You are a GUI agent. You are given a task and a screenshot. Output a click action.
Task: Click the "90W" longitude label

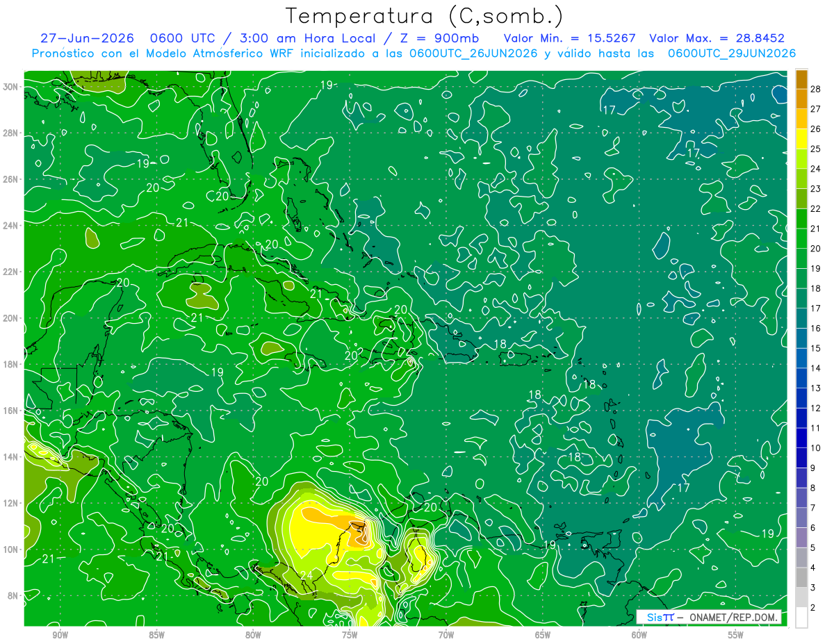[x=60, y=635]
